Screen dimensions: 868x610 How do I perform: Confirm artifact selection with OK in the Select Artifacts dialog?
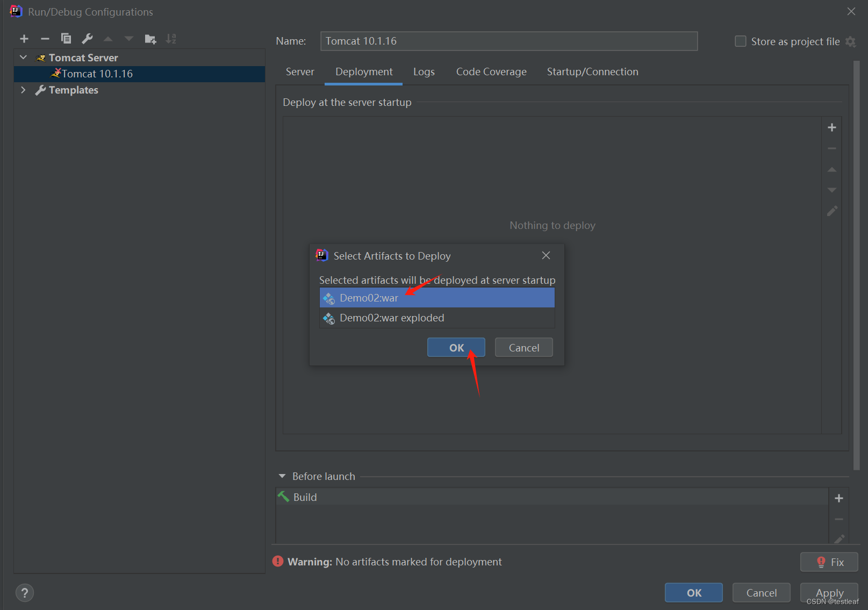pyautogui.click(x=456, y=348)
